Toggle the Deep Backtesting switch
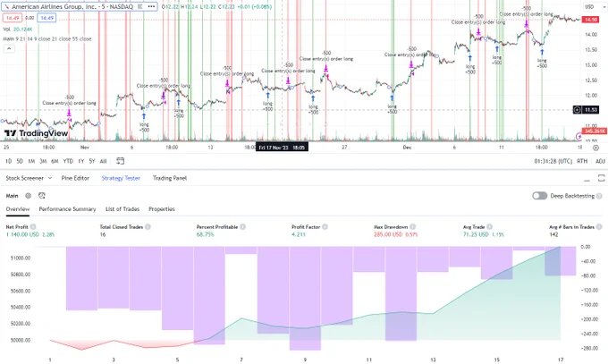 (539, 196)
